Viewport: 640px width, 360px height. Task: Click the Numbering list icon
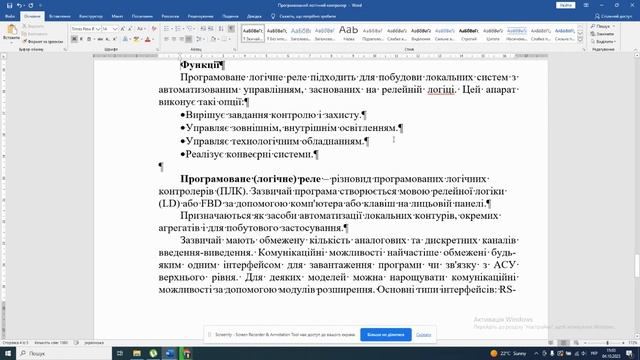(179, 29)
